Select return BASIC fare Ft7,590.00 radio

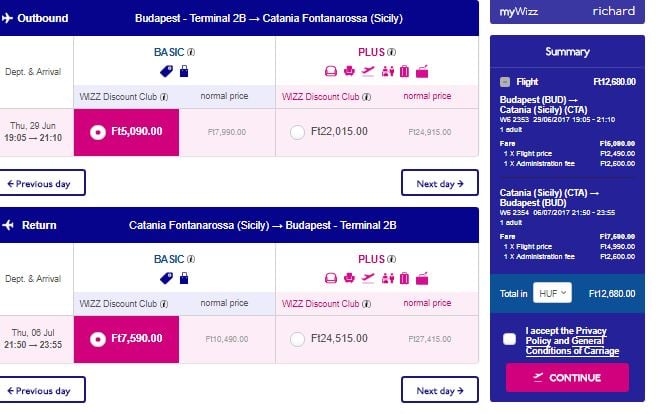tap(98, 339)
